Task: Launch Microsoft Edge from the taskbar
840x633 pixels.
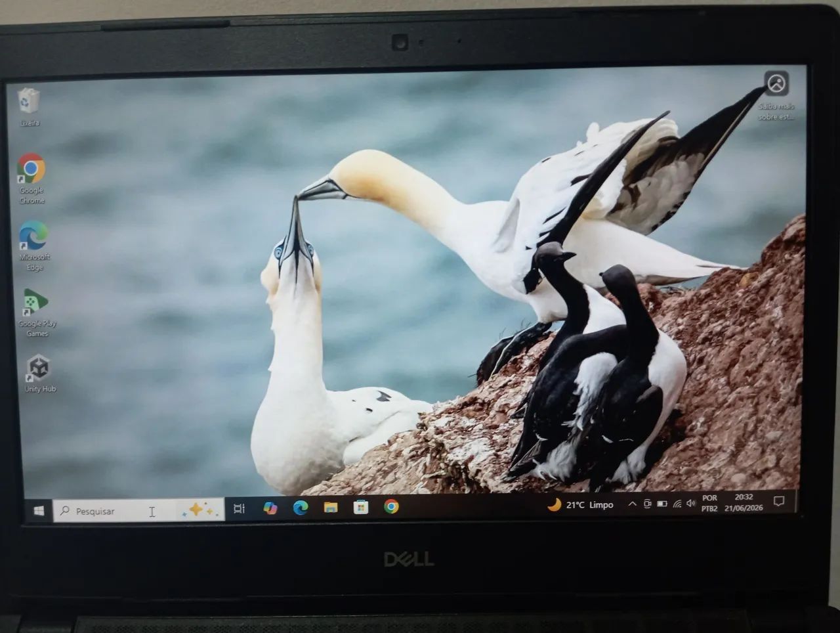Action: (x=301, y=507)
